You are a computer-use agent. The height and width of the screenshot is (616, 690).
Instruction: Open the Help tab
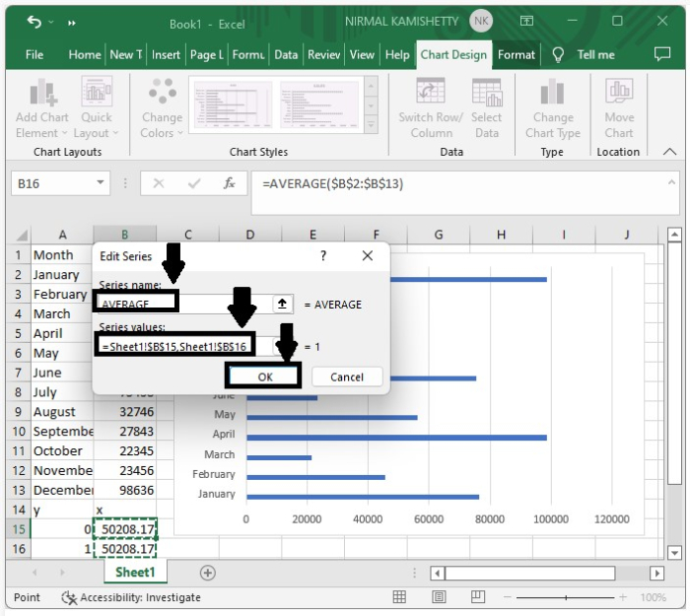point(397,54)
